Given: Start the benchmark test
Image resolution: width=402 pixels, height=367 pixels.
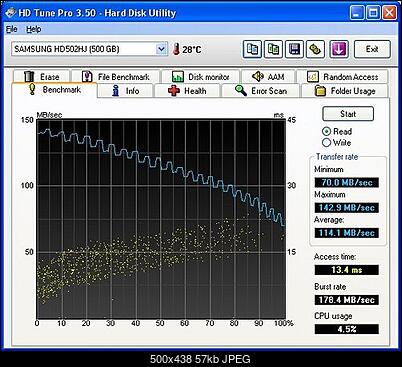Looking at the screenshot, I should [348, 114].
